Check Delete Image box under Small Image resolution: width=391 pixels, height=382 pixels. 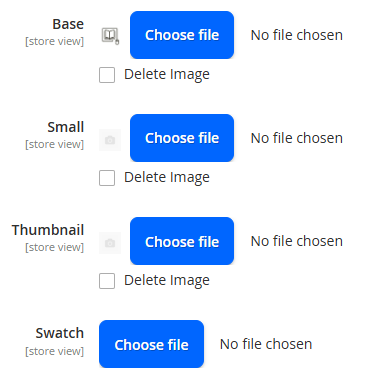coord(107,178)
